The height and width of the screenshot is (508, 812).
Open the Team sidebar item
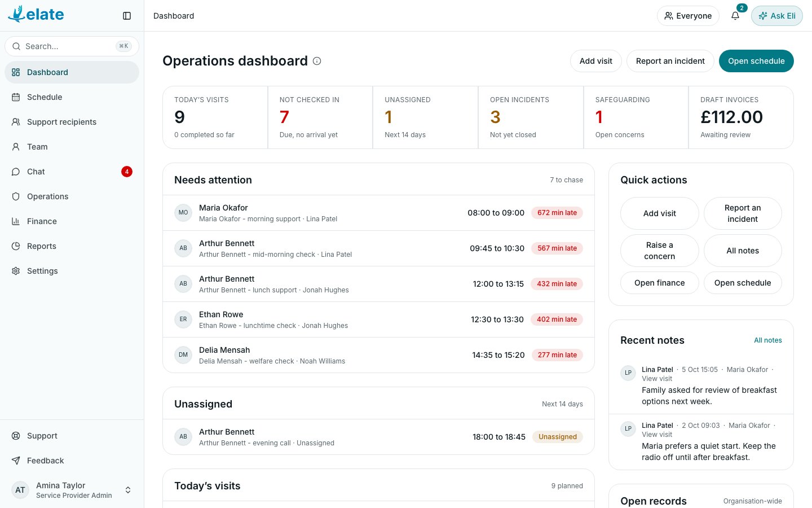[72, 147]
